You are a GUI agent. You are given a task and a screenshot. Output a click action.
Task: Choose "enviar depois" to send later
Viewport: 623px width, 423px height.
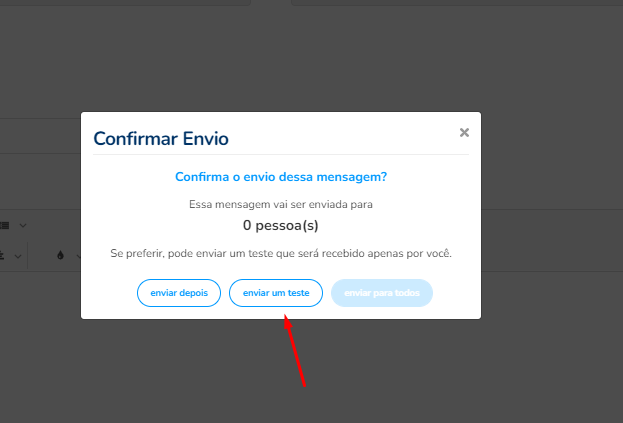tap(179, 293)
